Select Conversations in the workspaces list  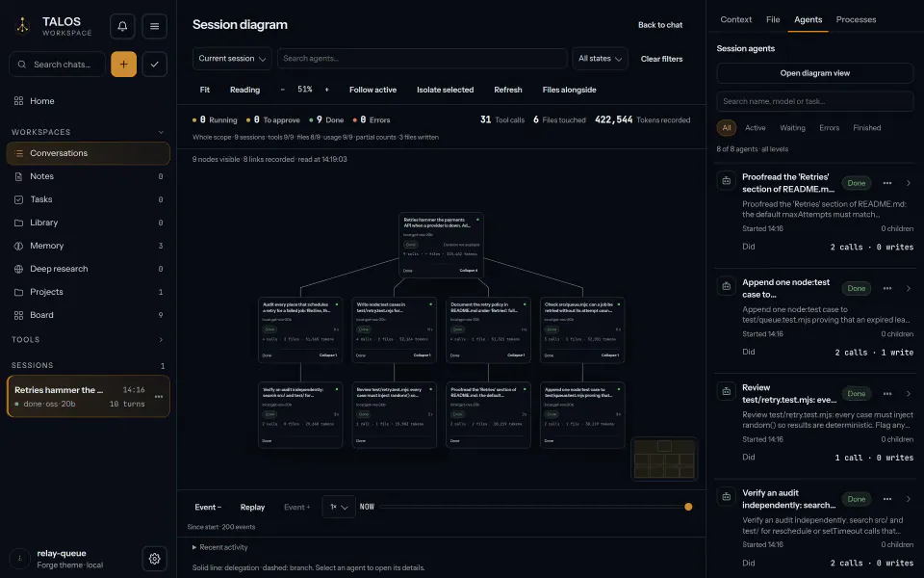pyautogui.click(x=89, y=153)
